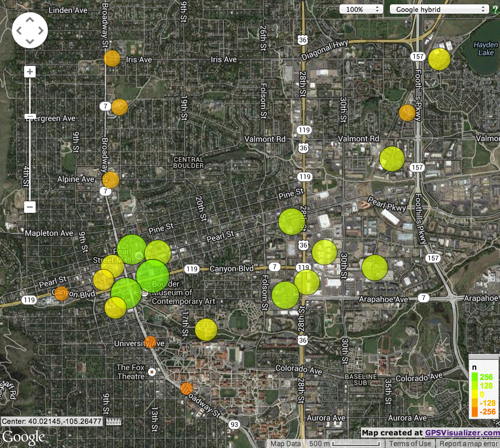Open the GPSVisualizer.com link
The height and width of the screenshot is (448, 500).
pyautogui.click(x=462, y=433)
